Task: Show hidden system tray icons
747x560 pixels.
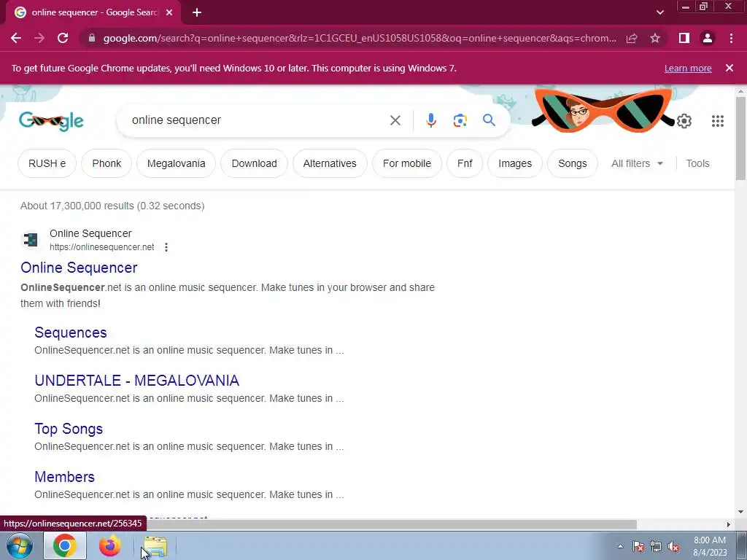Action: (x=620, y=547)
